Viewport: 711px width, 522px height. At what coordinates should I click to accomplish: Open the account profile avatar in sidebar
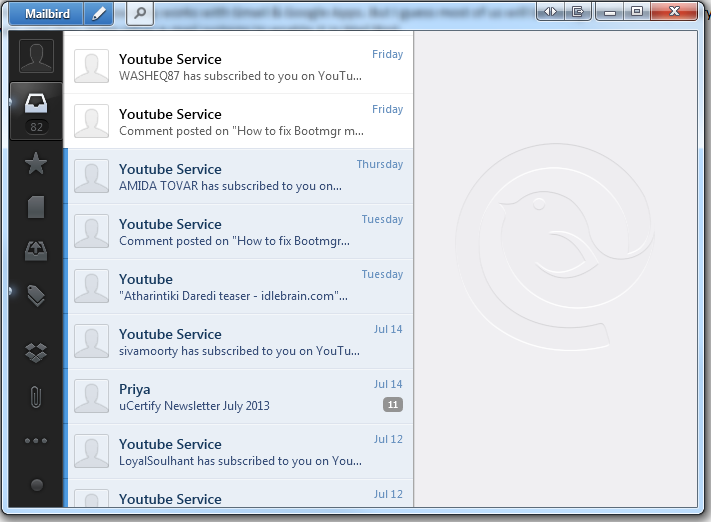tap(36, 56)
